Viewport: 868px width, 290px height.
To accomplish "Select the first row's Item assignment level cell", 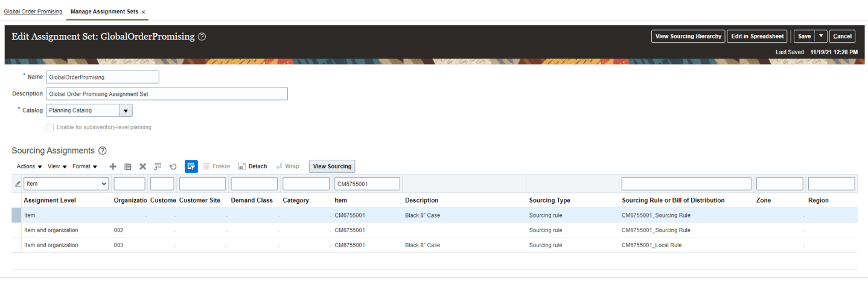I will (x=30, y=215).
